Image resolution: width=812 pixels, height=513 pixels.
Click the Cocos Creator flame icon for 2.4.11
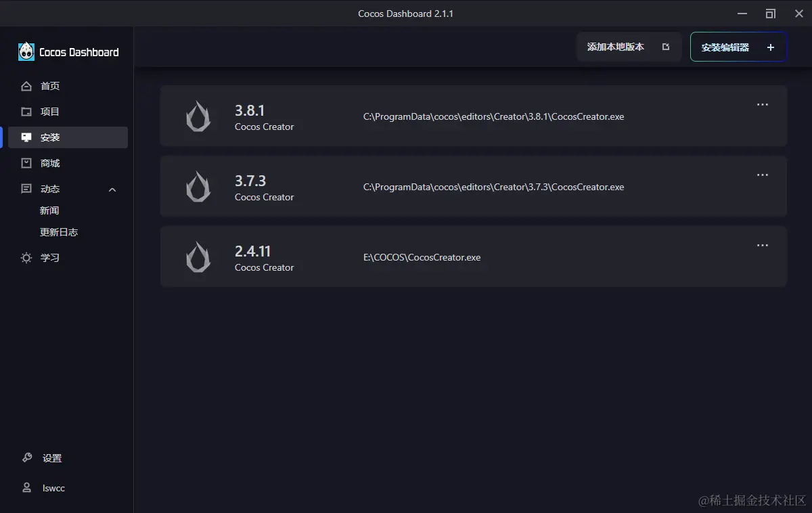pyautogui.click(x=198, y=256)
